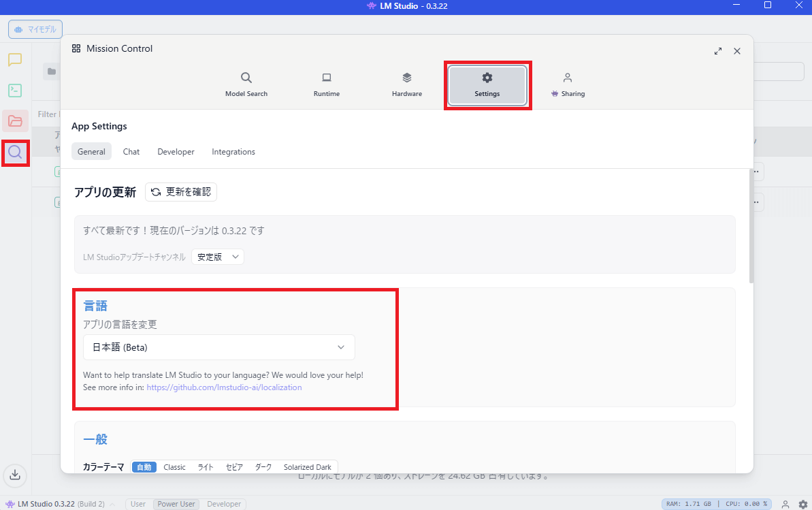Screen dimensions: 812x510
Task: Open the Downloads icon in sidebar
Action: tap(15, 475)
